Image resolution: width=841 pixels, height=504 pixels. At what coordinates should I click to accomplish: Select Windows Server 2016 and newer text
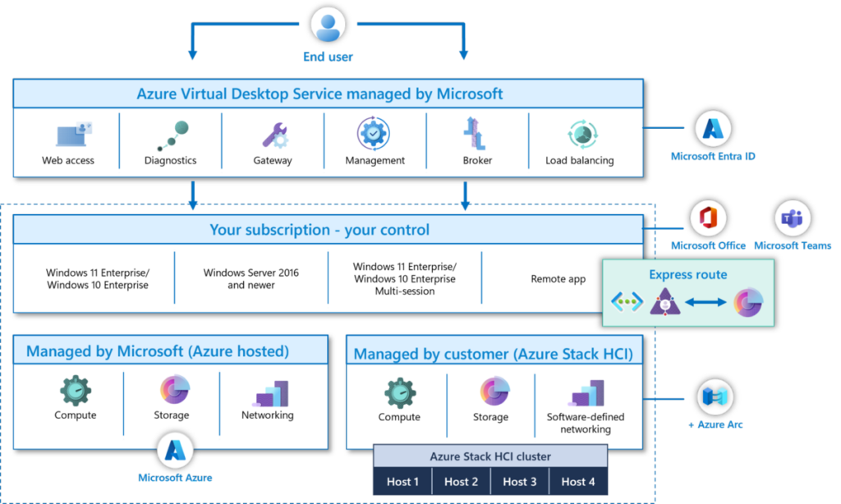coord(250,279)
